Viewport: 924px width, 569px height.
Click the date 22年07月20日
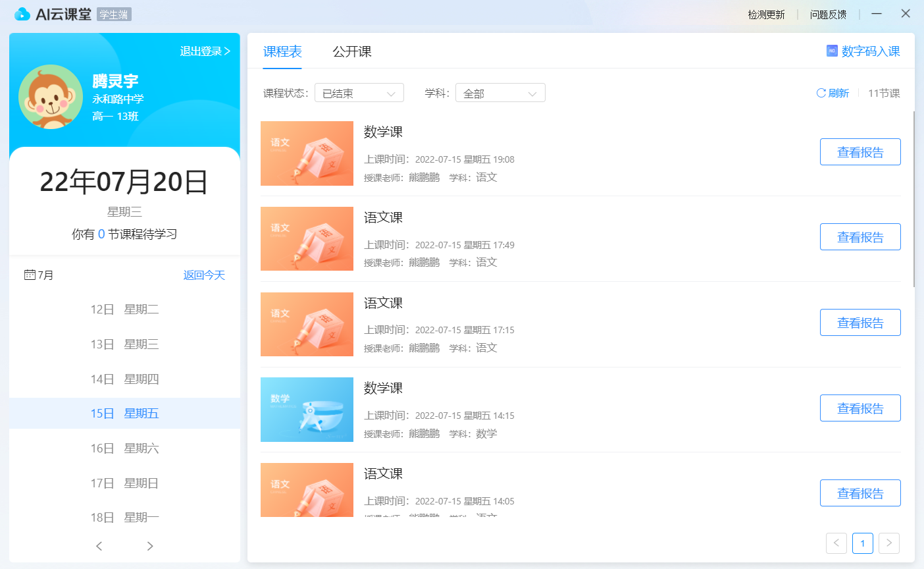pos(124,182)
